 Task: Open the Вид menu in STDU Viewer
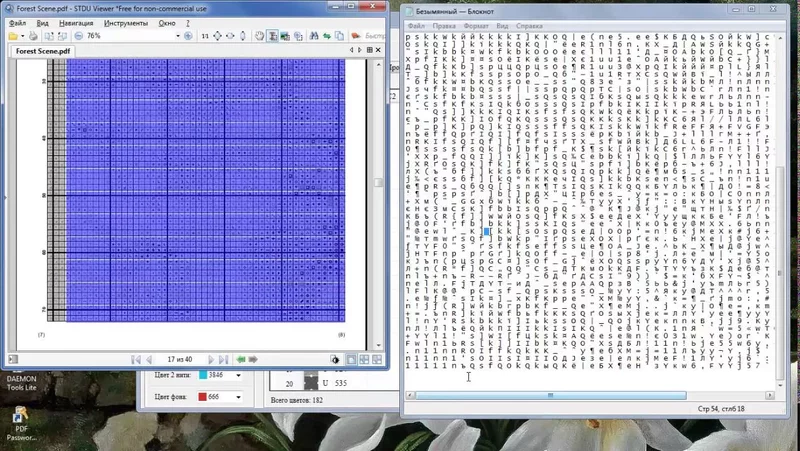coord(42,23)
